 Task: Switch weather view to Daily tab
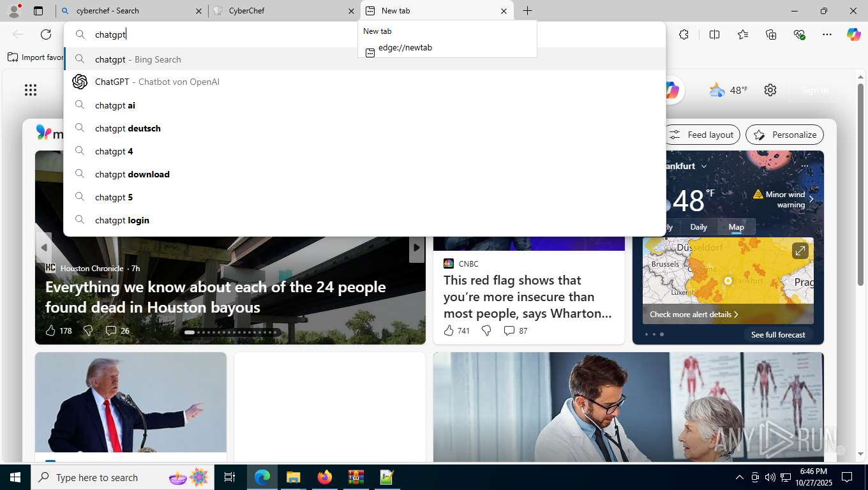[x=698, y=227]
